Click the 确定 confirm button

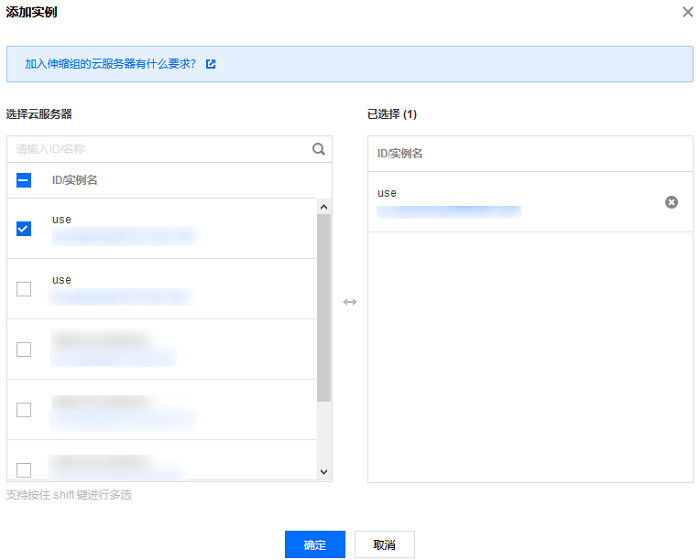click(315, 545)
